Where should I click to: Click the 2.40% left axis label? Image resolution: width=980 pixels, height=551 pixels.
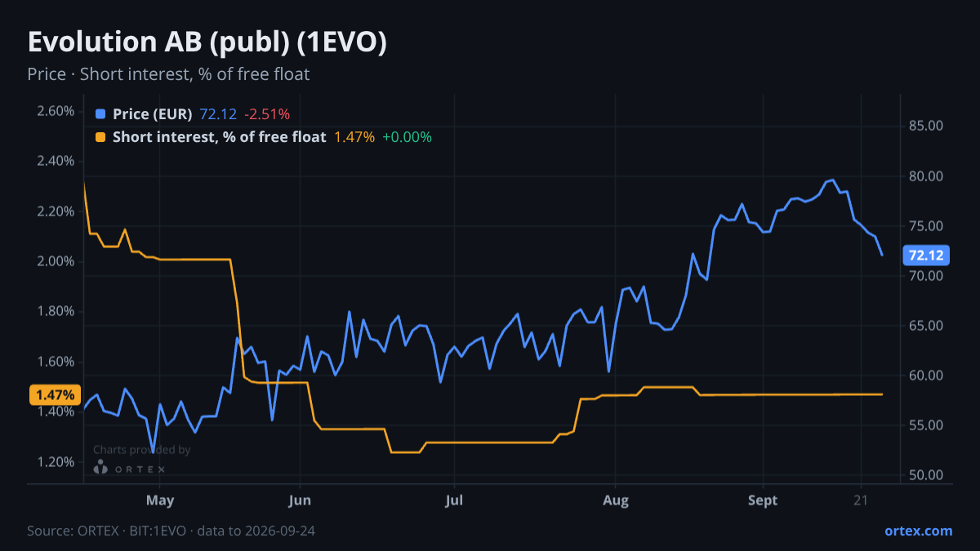[x=56, y=161]
